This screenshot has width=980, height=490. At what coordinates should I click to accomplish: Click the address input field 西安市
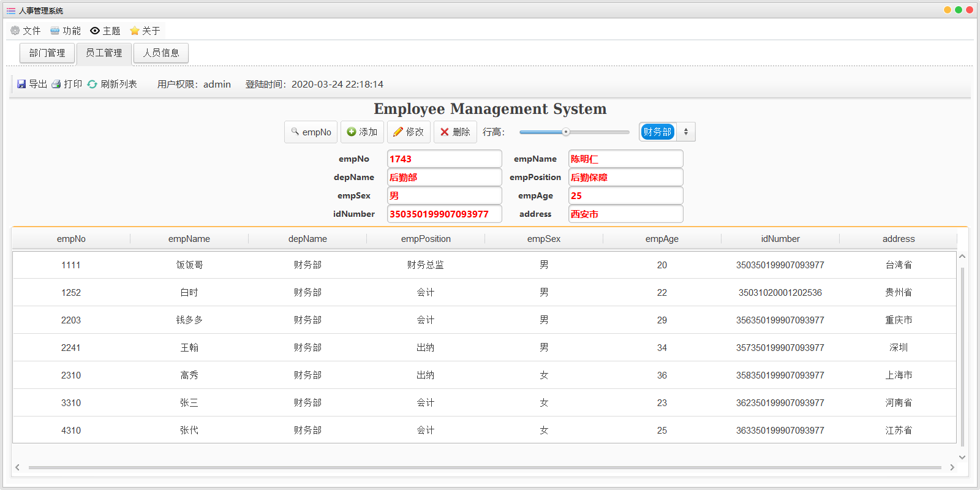626,214
